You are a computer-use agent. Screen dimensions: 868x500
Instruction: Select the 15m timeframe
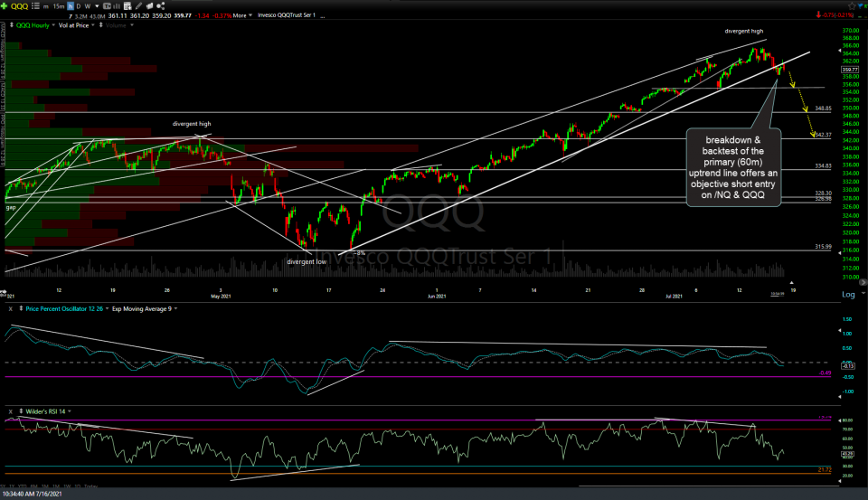[x=59, y=6]
